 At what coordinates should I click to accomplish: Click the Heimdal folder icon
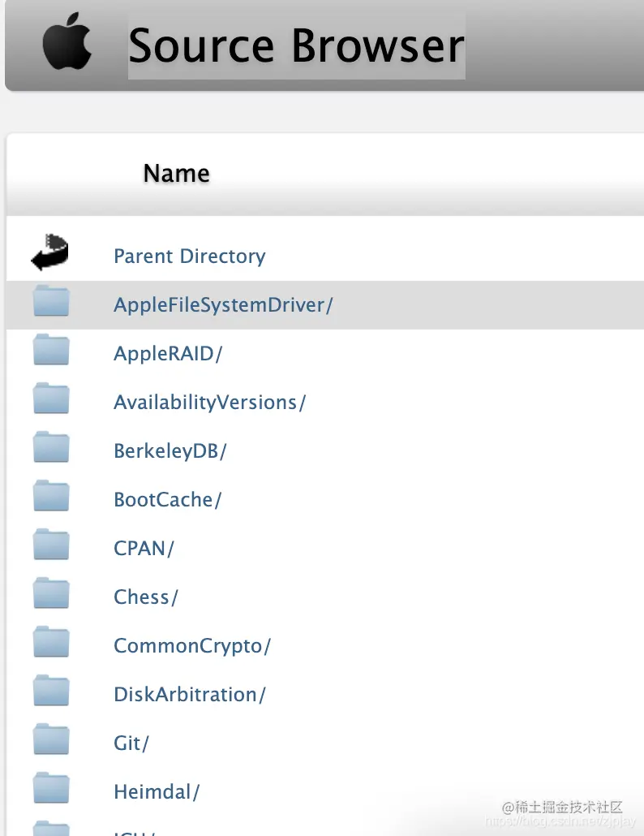51,787
